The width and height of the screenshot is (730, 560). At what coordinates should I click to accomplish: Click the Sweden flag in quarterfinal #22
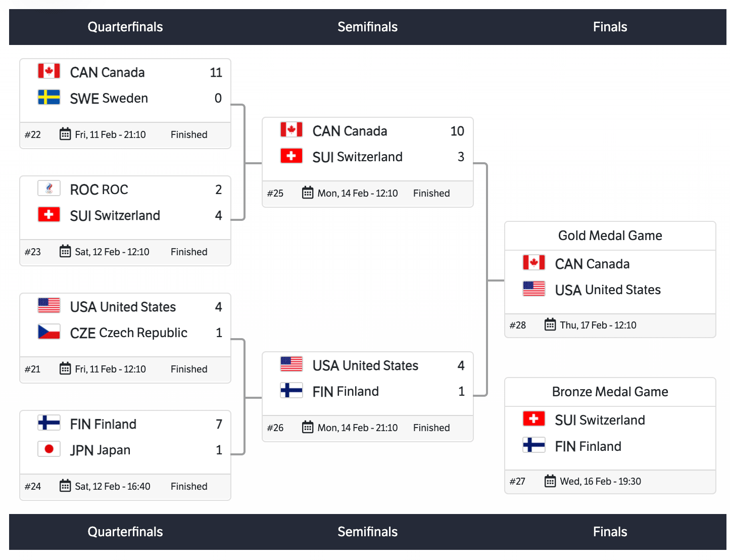(49, 97)
